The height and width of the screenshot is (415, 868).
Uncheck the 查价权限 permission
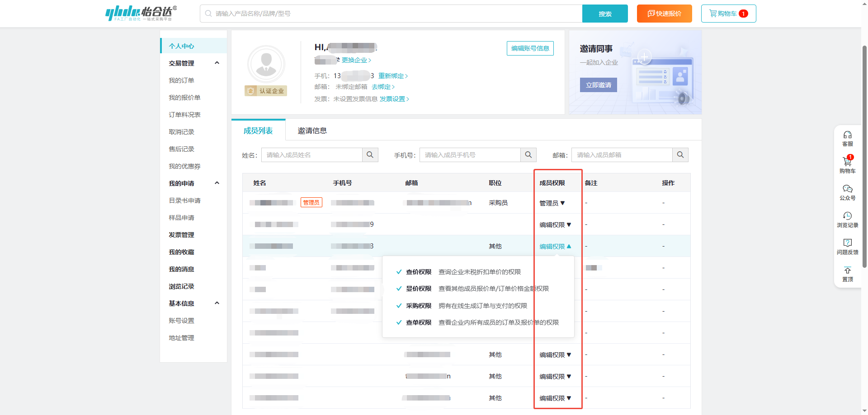coord(399,272)
